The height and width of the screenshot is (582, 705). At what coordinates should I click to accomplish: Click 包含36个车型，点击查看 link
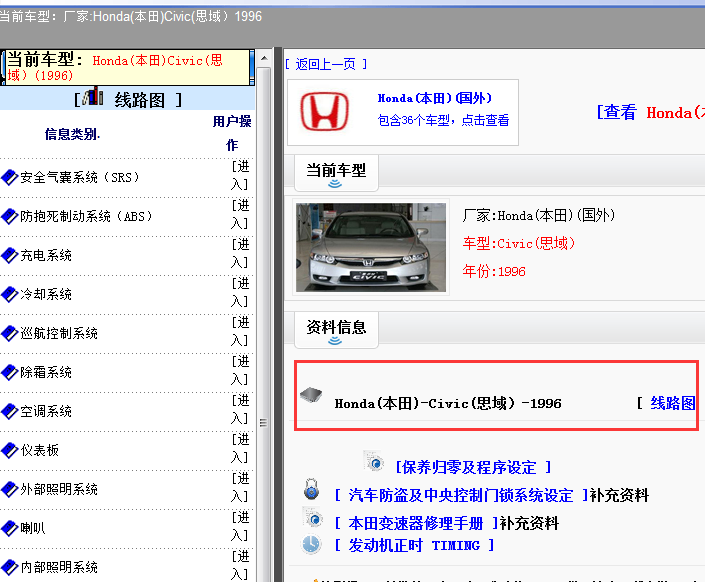point(443,120)
